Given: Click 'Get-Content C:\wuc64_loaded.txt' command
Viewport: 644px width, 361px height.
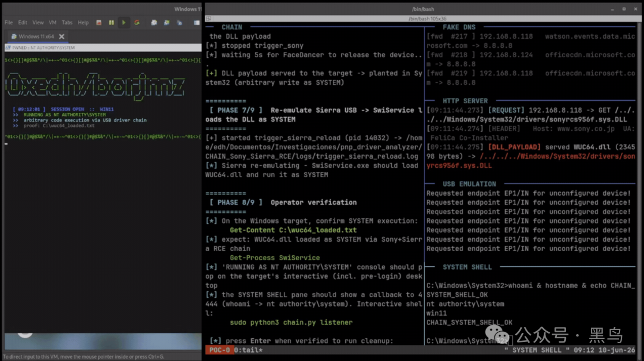Looking at the screenshot, I should click(x=293, y=230).
